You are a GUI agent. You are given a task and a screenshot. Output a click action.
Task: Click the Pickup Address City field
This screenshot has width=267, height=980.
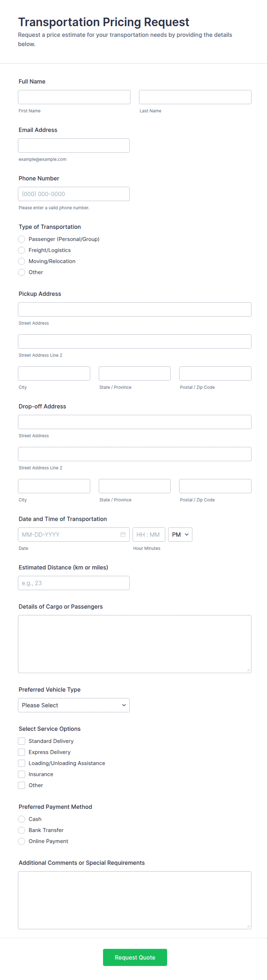click(54, 373)
